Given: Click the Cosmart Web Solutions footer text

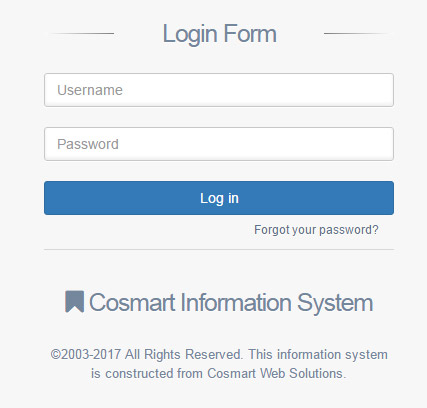Looking at the screenshot, I should pyautogui.click(x=277, y=373).
